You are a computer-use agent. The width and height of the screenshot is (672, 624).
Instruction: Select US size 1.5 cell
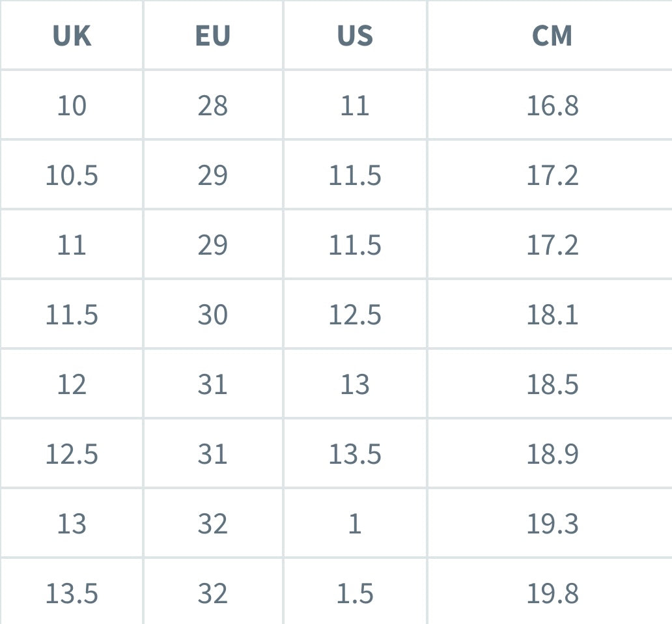(x=355, y=593)
